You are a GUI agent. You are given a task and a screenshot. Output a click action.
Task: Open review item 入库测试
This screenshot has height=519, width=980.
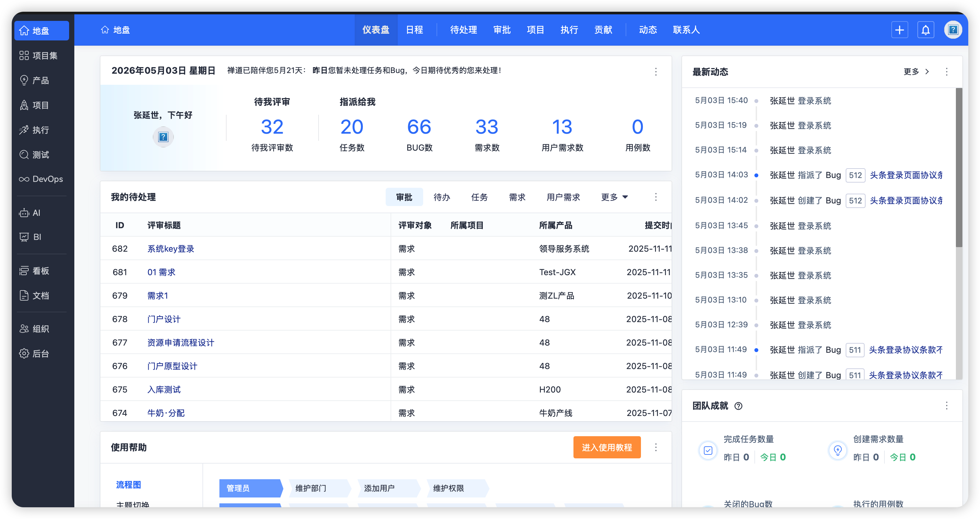(164, 389)
